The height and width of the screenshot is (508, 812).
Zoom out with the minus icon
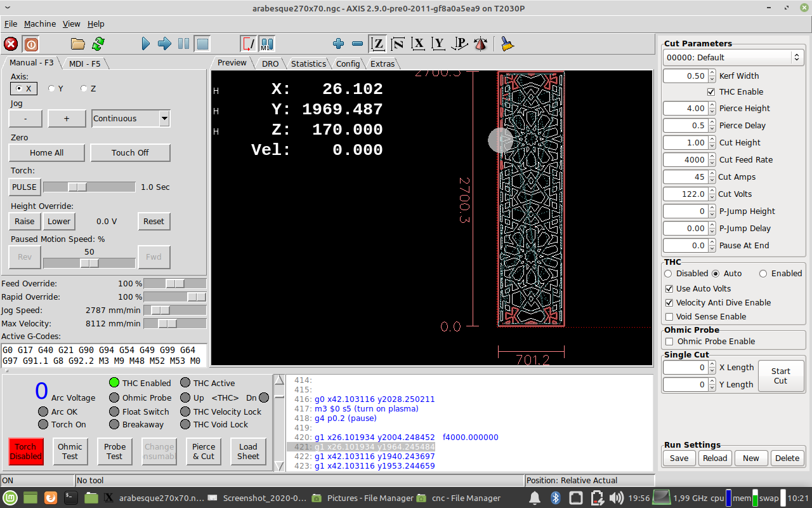click(357, 44)
